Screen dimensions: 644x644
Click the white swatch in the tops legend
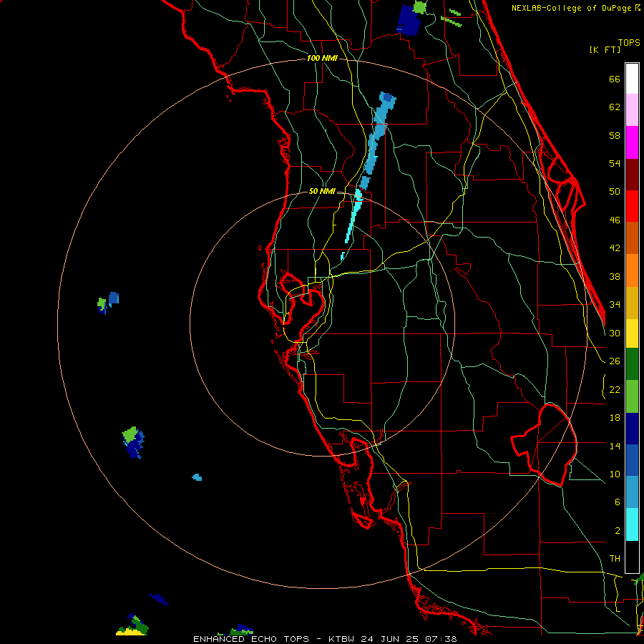coord(632,79)
